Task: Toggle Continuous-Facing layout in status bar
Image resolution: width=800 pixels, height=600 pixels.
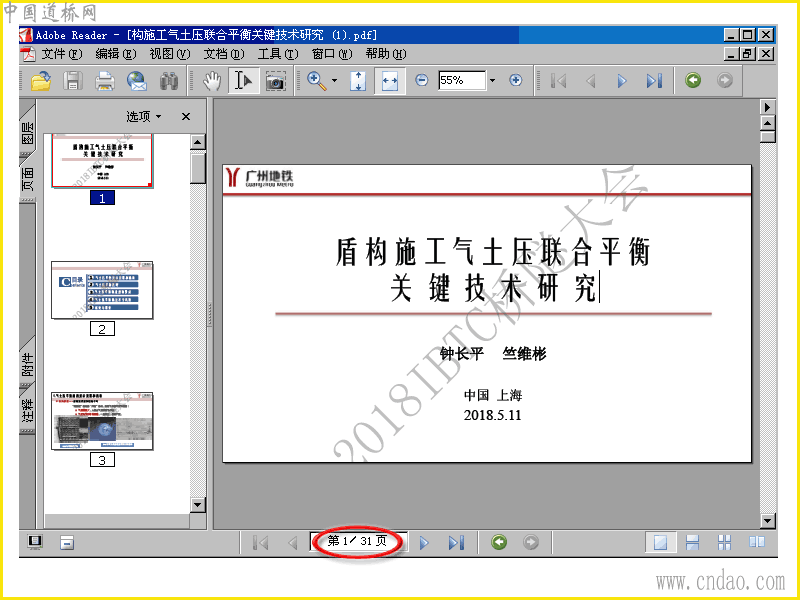Action: tap(724, 542)
